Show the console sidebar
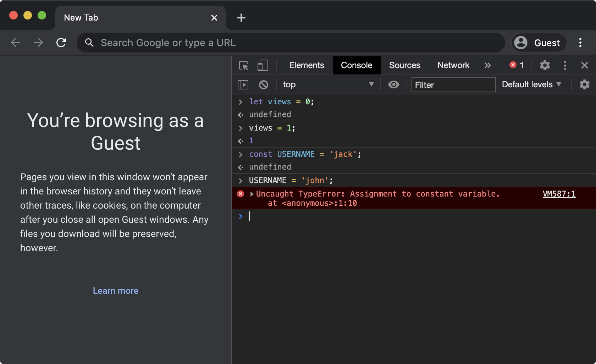The width and height of the screenshot is (596, 364). coord(243,84)
